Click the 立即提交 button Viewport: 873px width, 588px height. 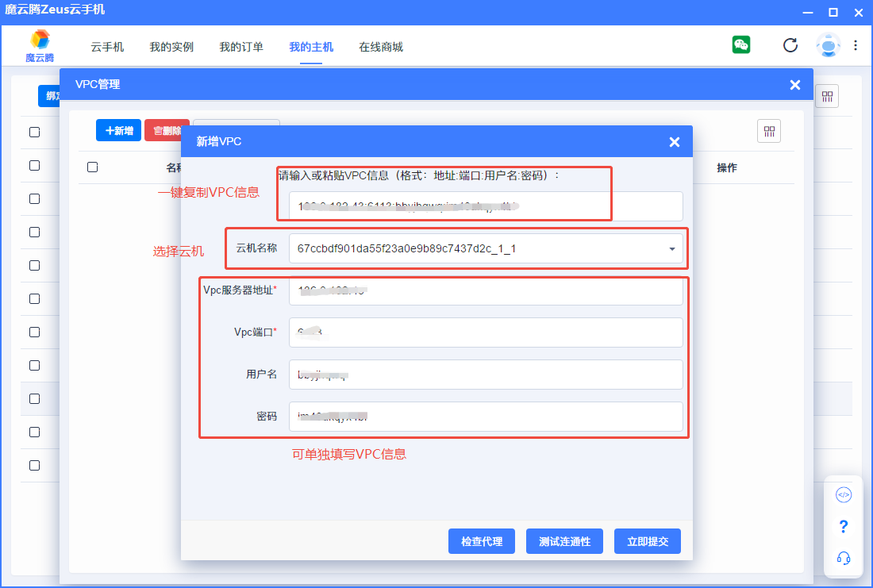click(x=648, y=541)
